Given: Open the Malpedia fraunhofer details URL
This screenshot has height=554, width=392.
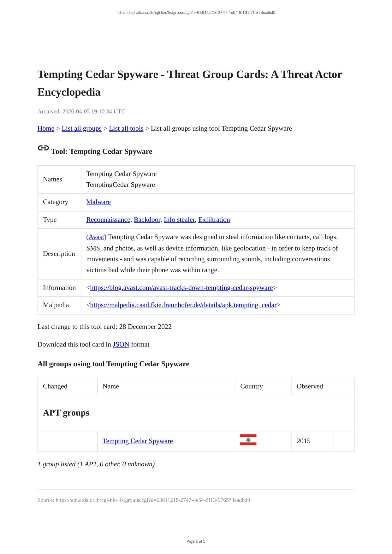Looking at the screenshot, I should coord(183,305).
